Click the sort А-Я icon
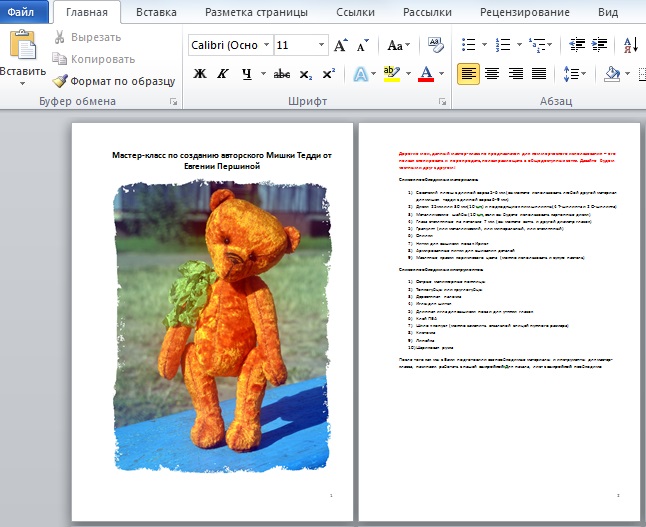The width and height of the screenshot is (646, 527). [x=631, y=45]
